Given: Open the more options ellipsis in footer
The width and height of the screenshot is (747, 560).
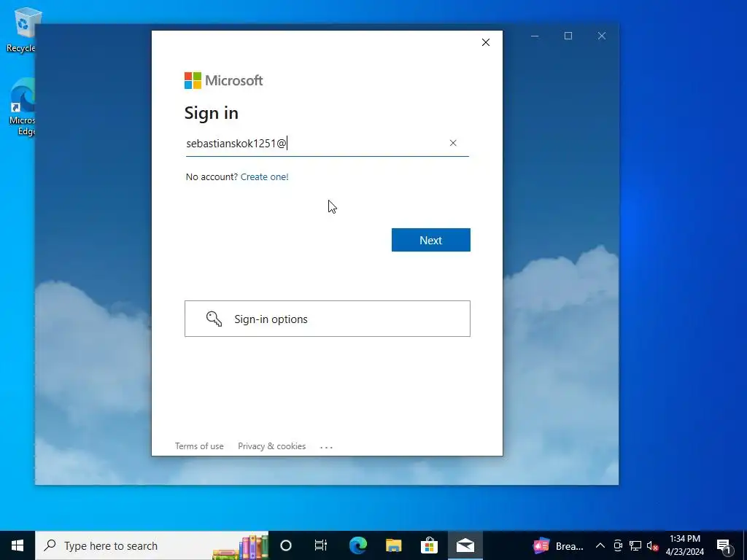Looking at the screenshot, I should coord(326,447).
